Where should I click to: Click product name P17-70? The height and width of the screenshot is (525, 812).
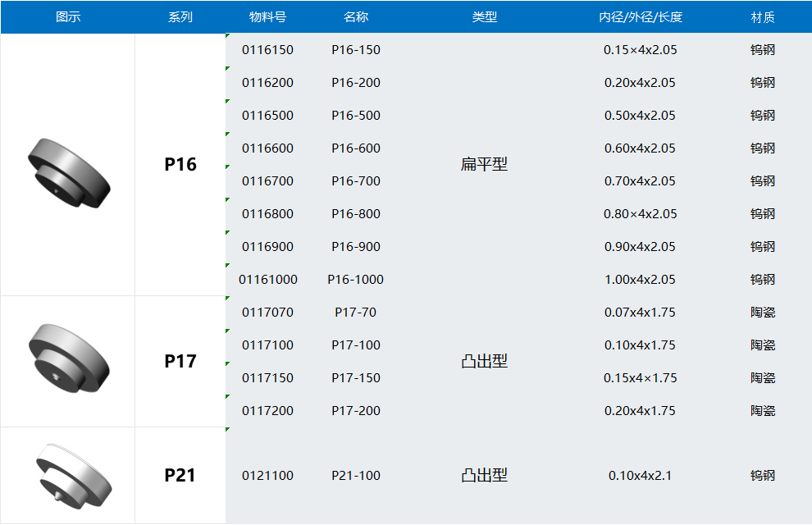[356, 313]
